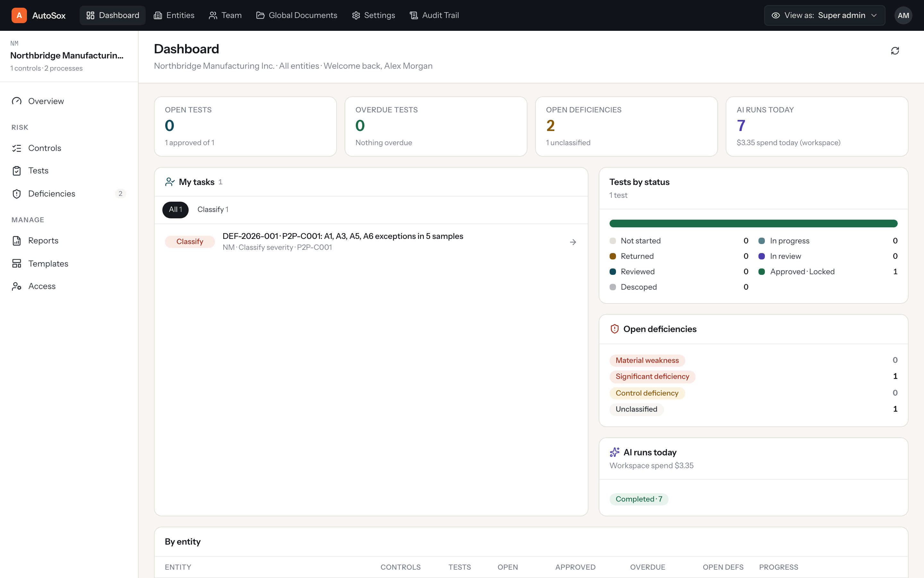Viewport: 924px width, 578px height.
Task: Click the arrow icon on the DEF-2026-001 task
Action: pos(573,242)
